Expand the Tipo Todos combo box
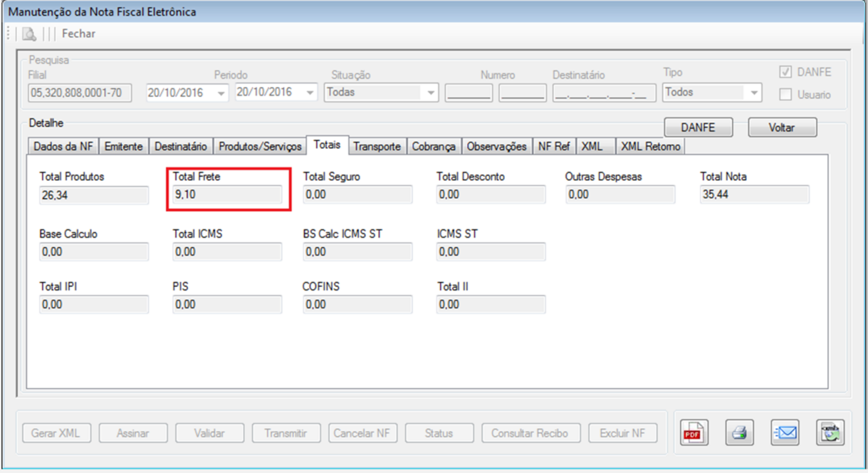 (754, 93)
